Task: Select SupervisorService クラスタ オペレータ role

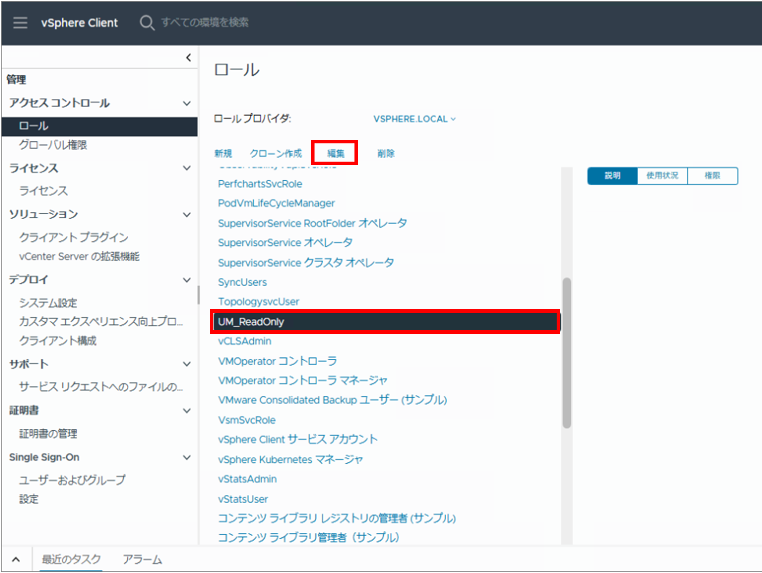Action: (x=306, y=262)
